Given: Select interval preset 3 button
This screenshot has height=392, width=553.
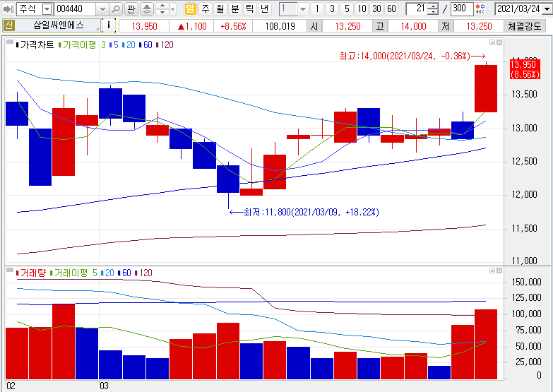Looking at the screenshot, I should point(332,8).
